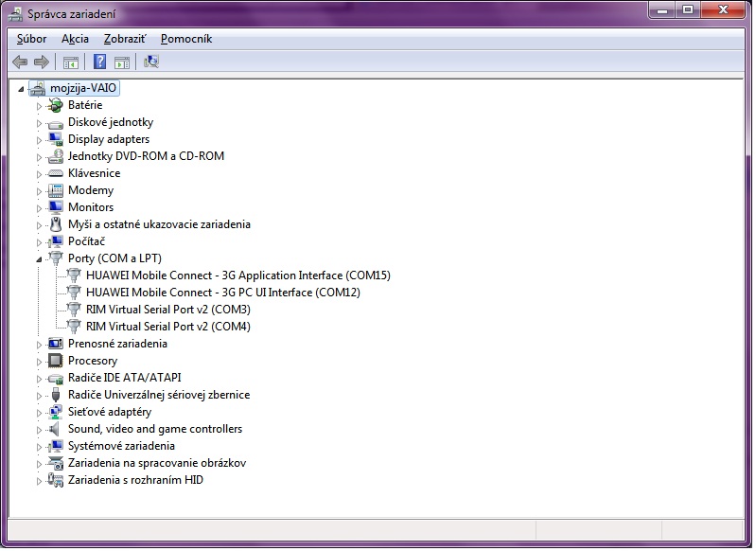The height and width of the screenshot is (551, 756).
Task: Open the Pomocník menu
Action: point(186,39)
